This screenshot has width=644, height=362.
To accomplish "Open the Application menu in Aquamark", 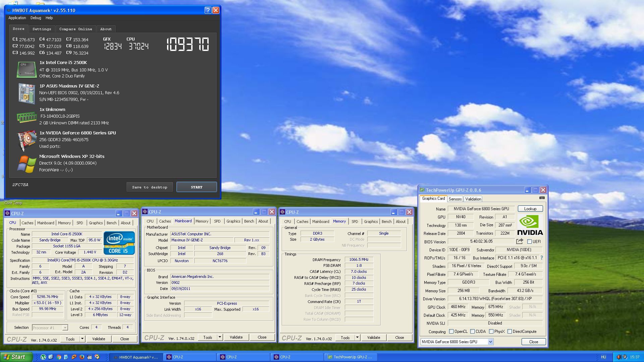I will tap(17, 18).
